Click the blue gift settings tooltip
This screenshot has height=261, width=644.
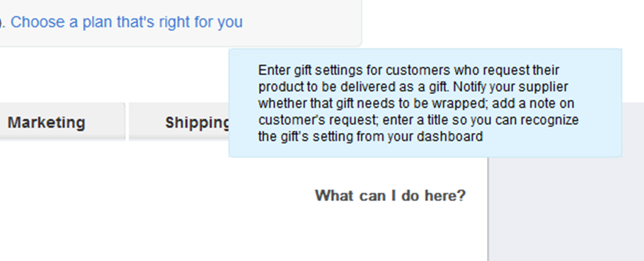coord(425,103)
